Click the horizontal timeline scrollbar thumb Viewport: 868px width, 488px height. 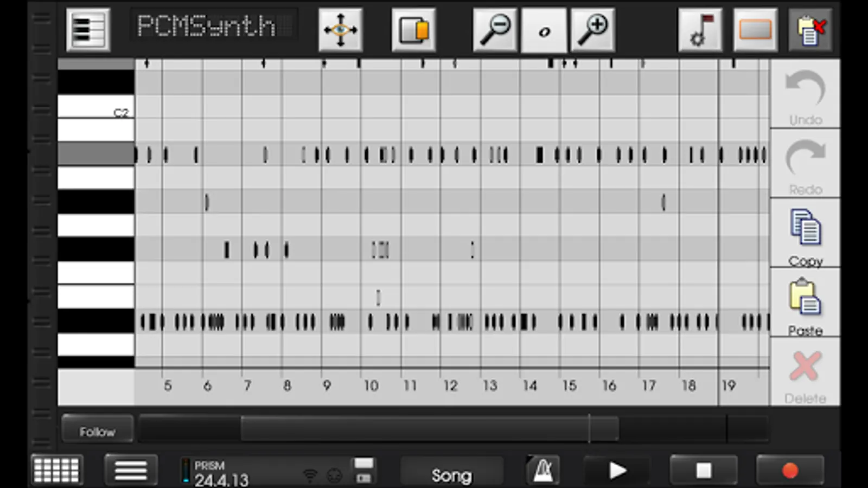pyautogui.click(x=429, y=429)
